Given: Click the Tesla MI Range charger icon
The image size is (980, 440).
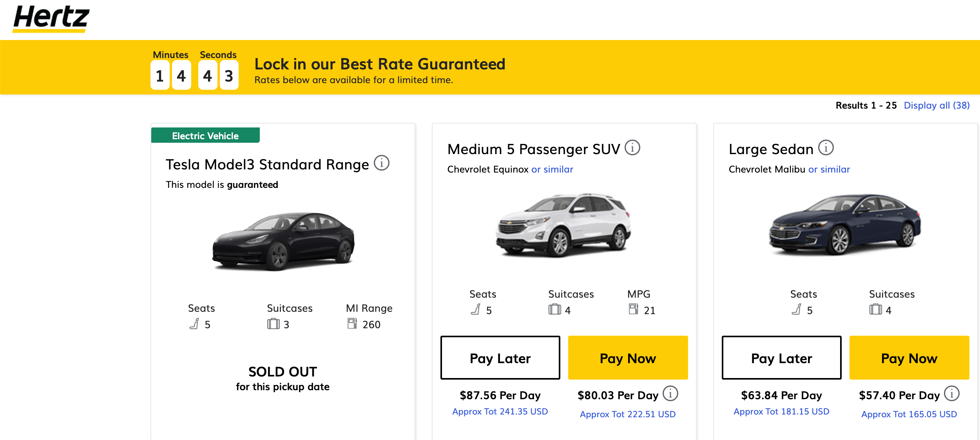Looking at the screenshot, I should (x=352, y=324).
